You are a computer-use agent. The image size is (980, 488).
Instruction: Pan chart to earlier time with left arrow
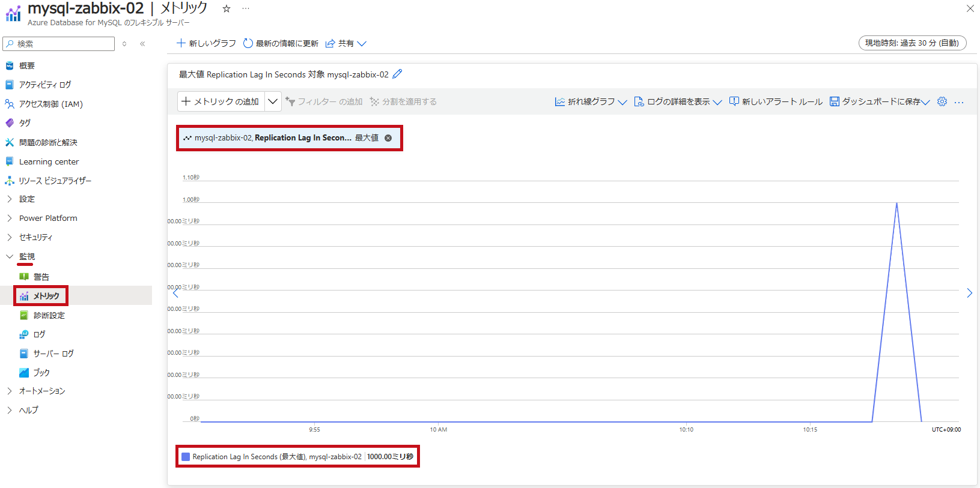click(x=175, y=293)
